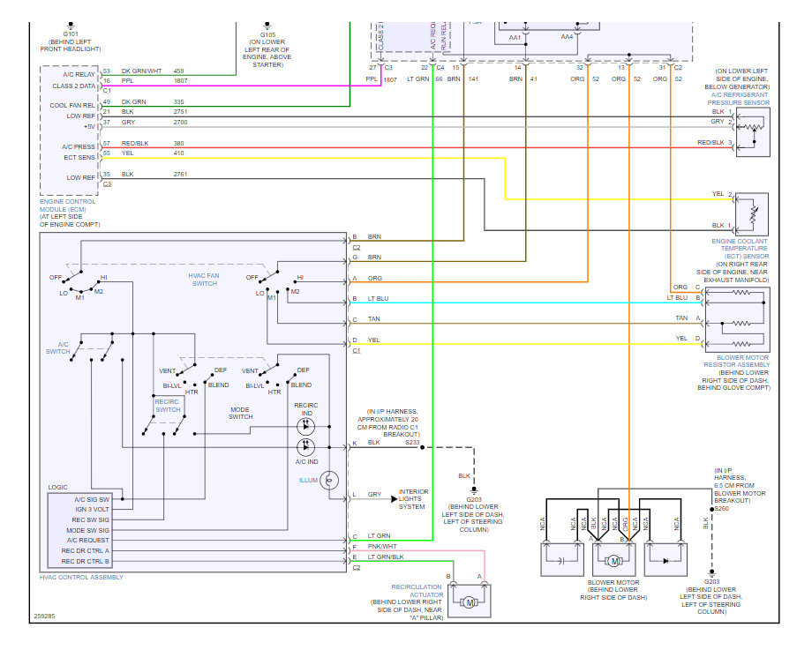Viewport: 812px width, 650px height.
Task: Select the 'ENGINE COOLANT TEMPERATURE (ECT) SENSOR' label
Action: tap(740, 249)
